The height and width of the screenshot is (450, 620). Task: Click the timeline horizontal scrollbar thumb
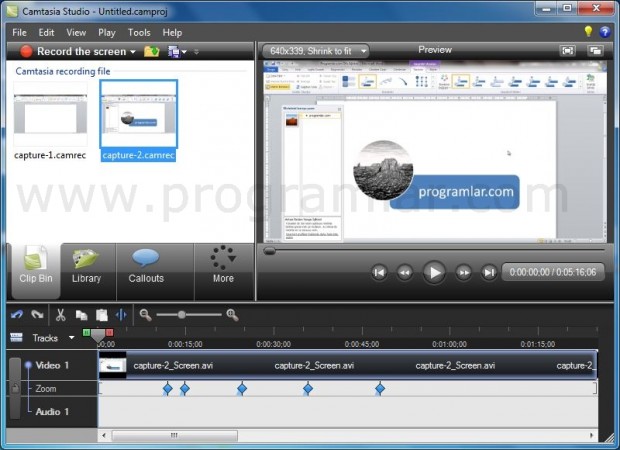click(x=174, y=435)
